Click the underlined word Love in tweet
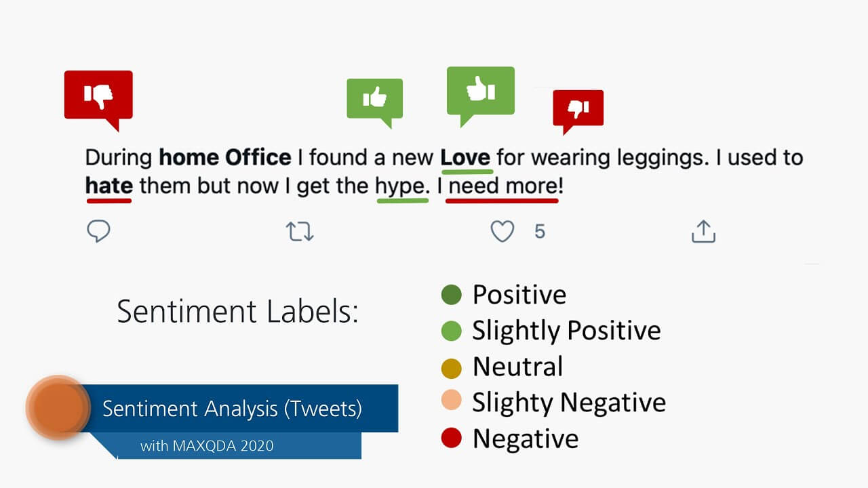The width and height of the screenshot is (868, 488). (x=465, y=158)
